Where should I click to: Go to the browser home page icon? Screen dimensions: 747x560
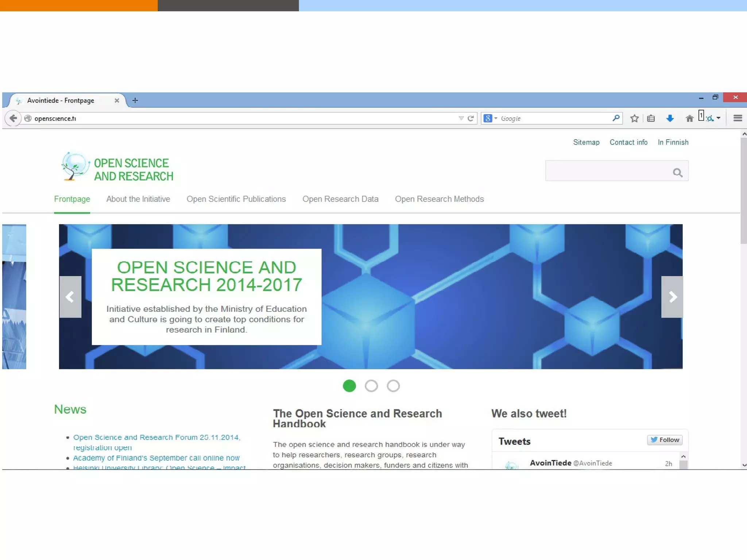click(x=689, y=118)
